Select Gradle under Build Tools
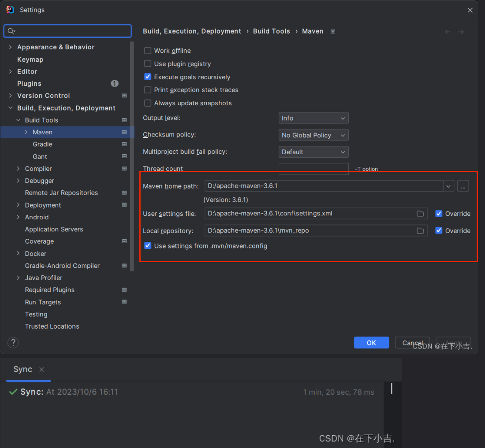The width and height of the screenshot is (485, 448). point(42,144)
